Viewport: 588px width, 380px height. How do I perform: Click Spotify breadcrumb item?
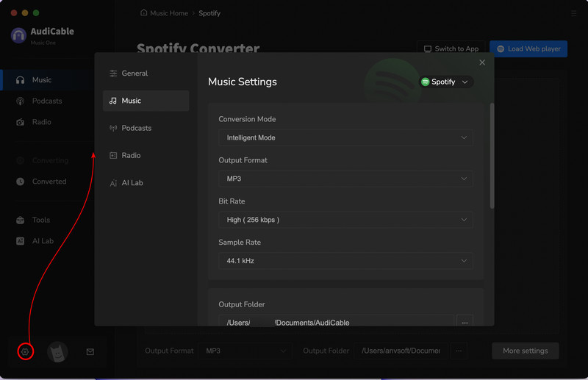(209, 13)
